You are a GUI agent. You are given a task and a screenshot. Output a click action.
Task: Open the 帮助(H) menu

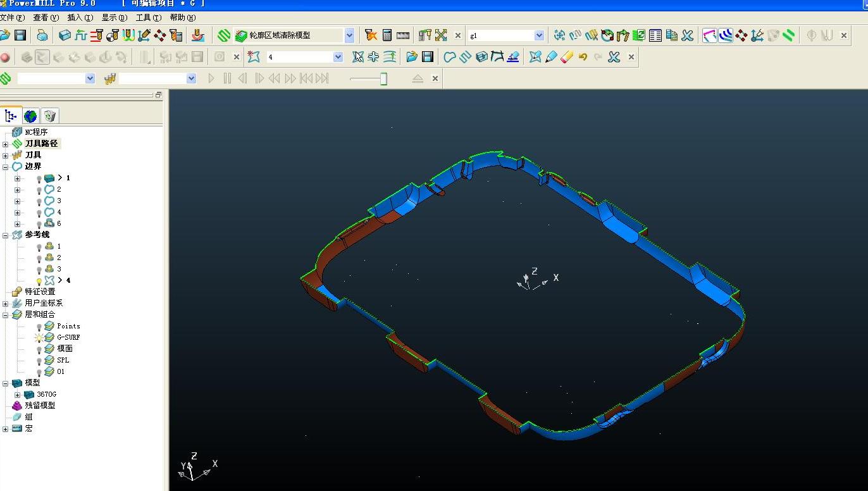[x=182, y=18]
